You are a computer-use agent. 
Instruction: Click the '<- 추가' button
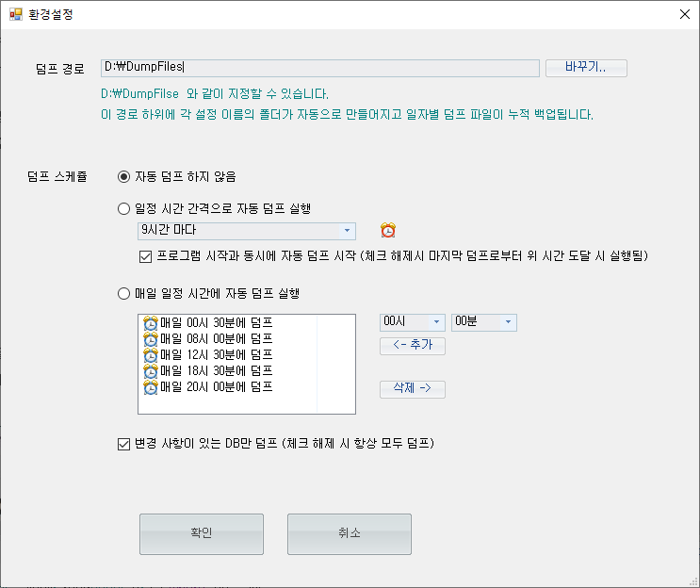click(x=413, y=346)
